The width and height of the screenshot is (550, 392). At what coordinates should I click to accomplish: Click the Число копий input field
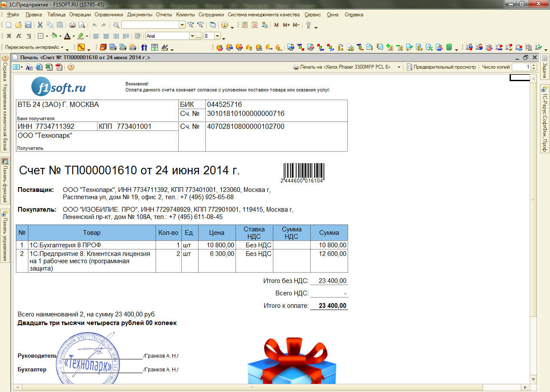[522, 67]
